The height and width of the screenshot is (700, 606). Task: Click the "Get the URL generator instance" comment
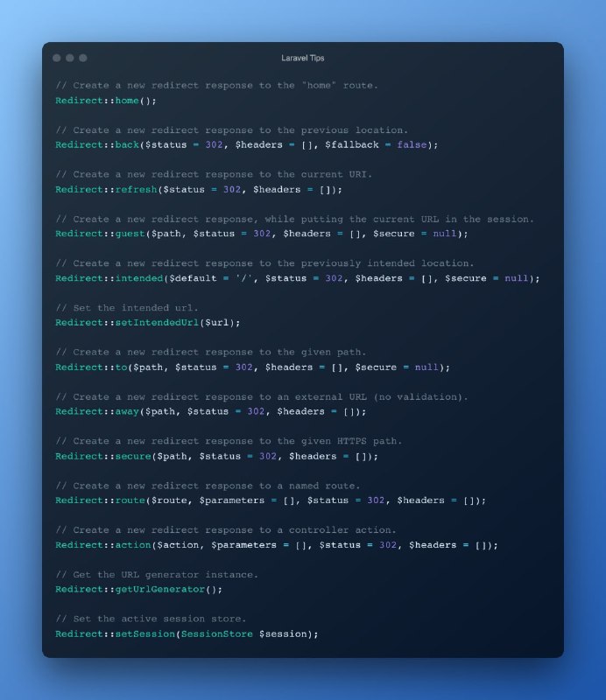point(157,574)
